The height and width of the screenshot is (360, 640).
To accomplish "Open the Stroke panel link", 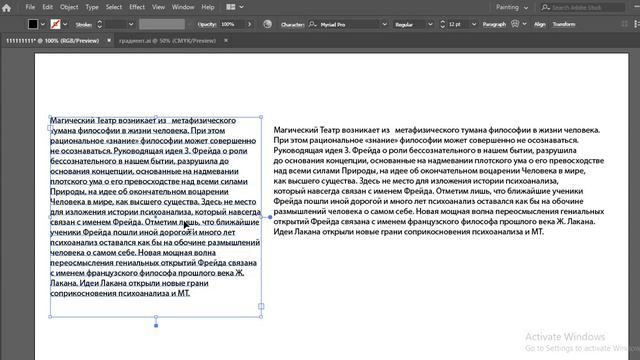I will [x=84, y=24].
